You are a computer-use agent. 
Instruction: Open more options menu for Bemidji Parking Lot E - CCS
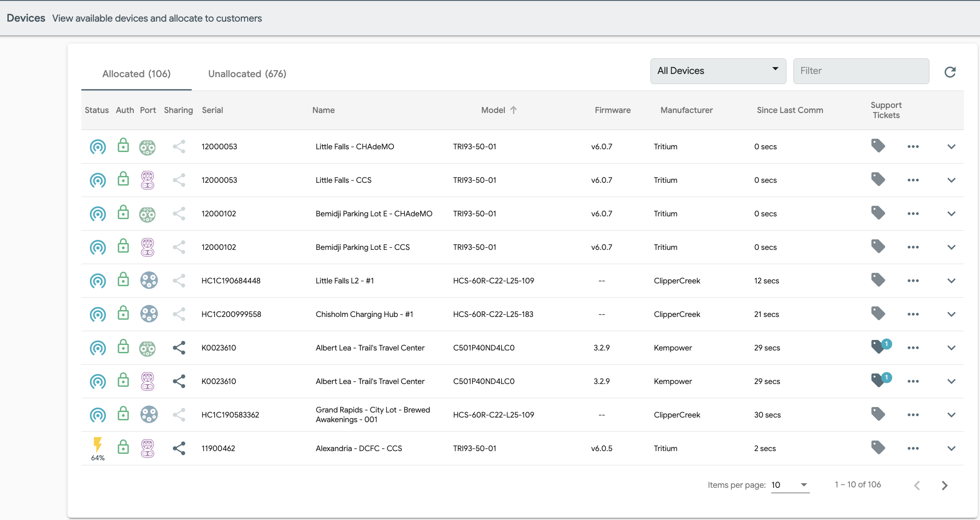point(913,247)
